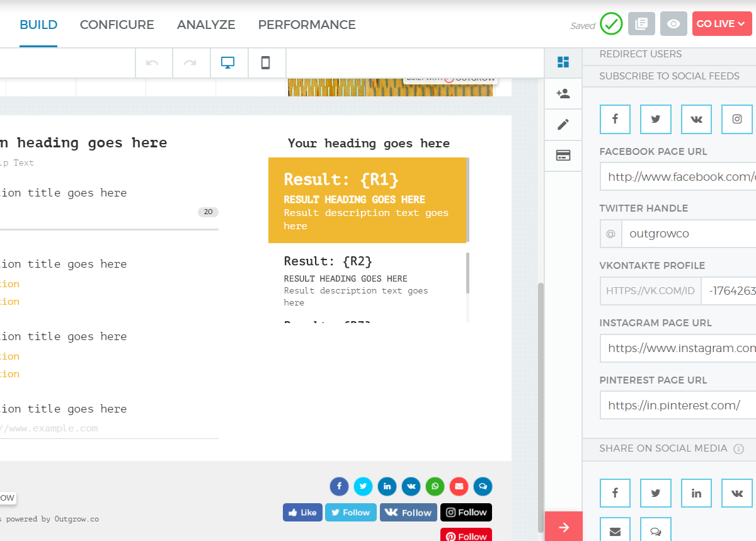Expand the Redirect Users section
The height and width of the screenshot is (541, 756).
(641, 54)
